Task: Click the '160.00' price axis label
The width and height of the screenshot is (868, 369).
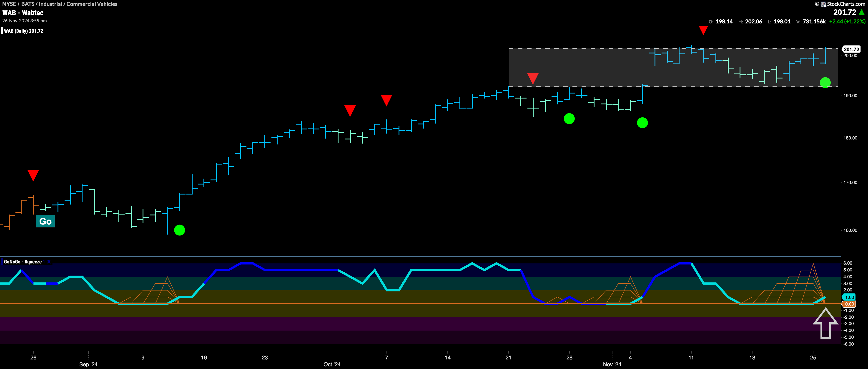Action: [x=850, y=230]
